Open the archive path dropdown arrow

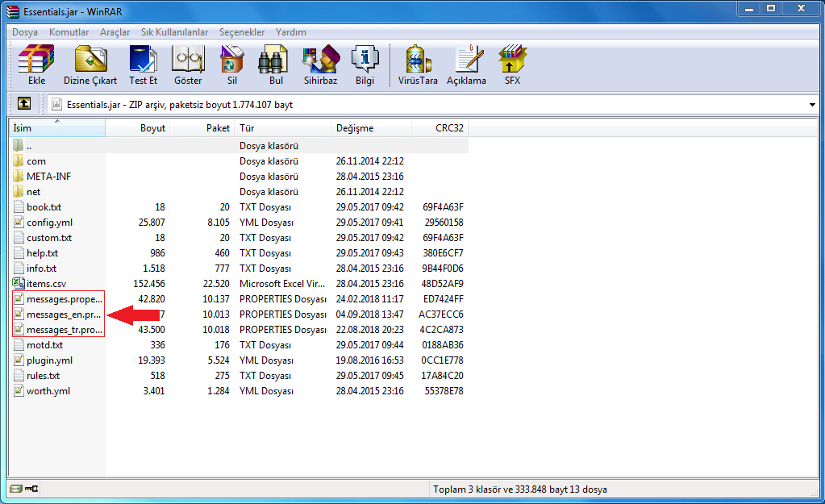tap(812, 105)
